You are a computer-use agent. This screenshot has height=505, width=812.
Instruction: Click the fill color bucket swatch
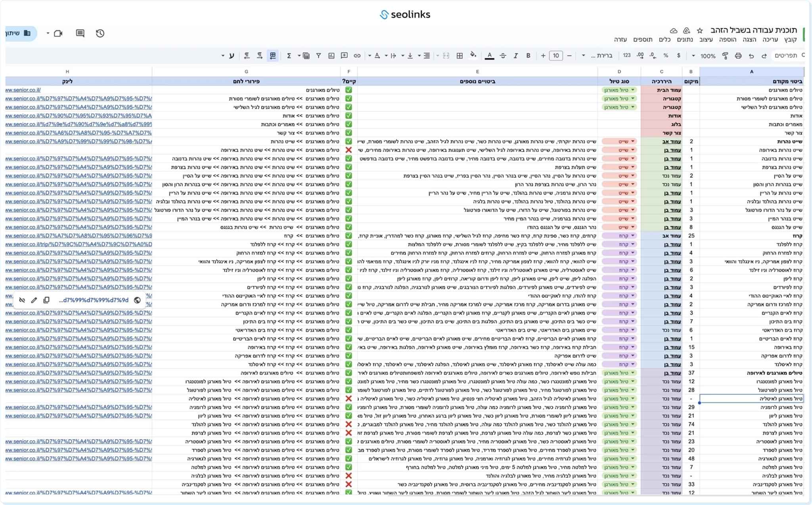pos(473,55)
